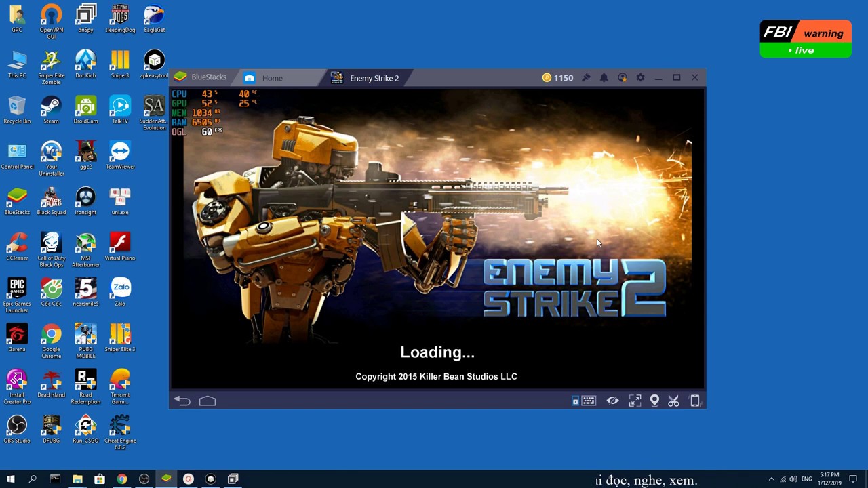Open Garena desktop shortcut
Image resolution: width=868 pixels, height=488 pixels.
coord(17,338)
